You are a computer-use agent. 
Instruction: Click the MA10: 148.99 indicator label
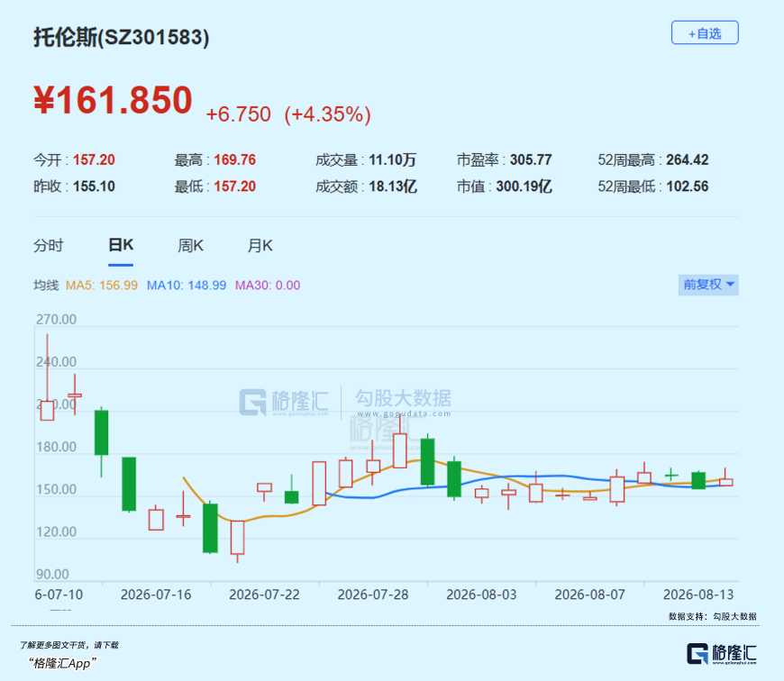[187, 286]
